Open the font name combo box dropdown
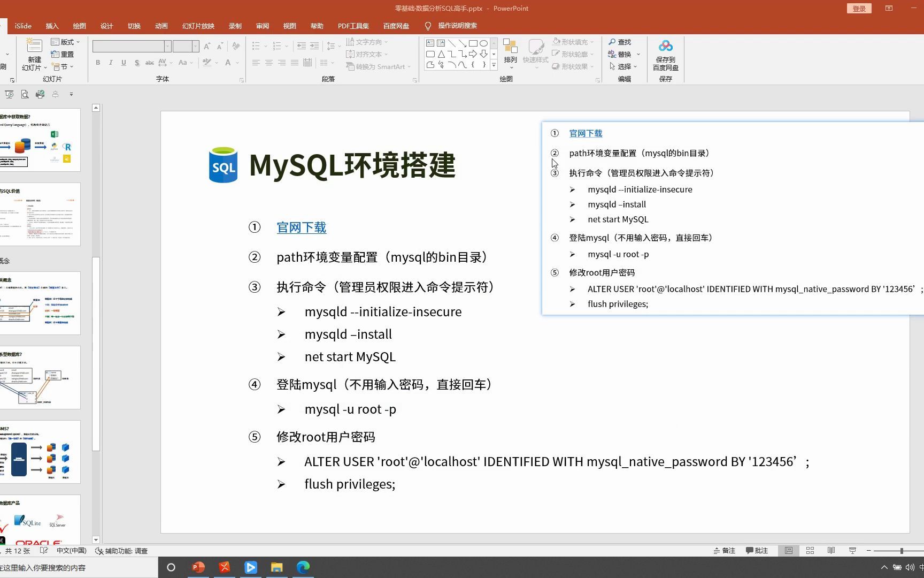 pyautogui.click(x=167, y=47)
